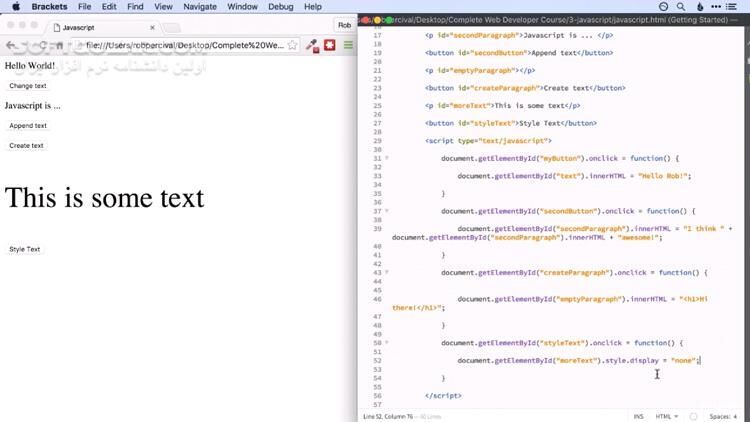
Task: Click the Style Text button
Action: coord(24,249)
